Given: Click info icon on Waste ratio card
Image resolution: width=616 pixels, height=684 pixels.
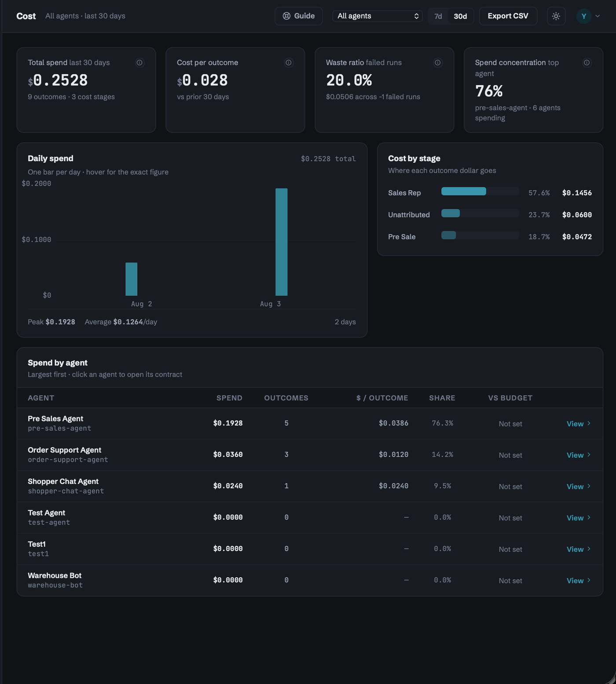Looking at the screenshot, I should pos(438,62).
